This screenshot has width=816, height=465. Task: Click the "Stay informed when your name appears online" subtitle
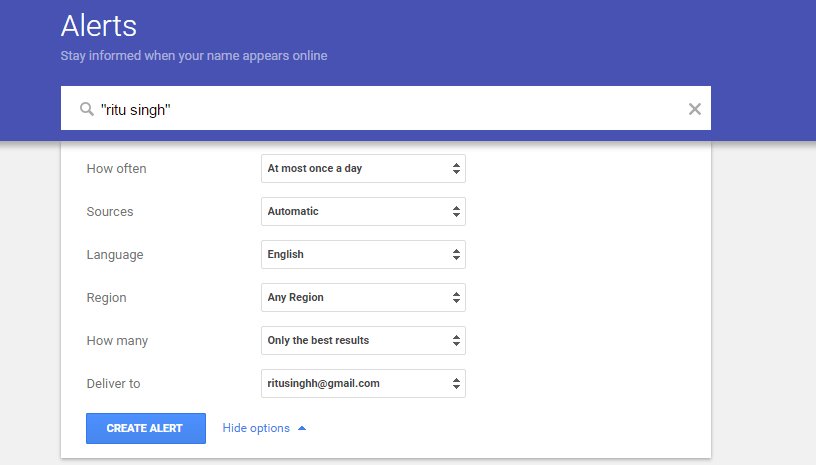[x=194, y=56]
